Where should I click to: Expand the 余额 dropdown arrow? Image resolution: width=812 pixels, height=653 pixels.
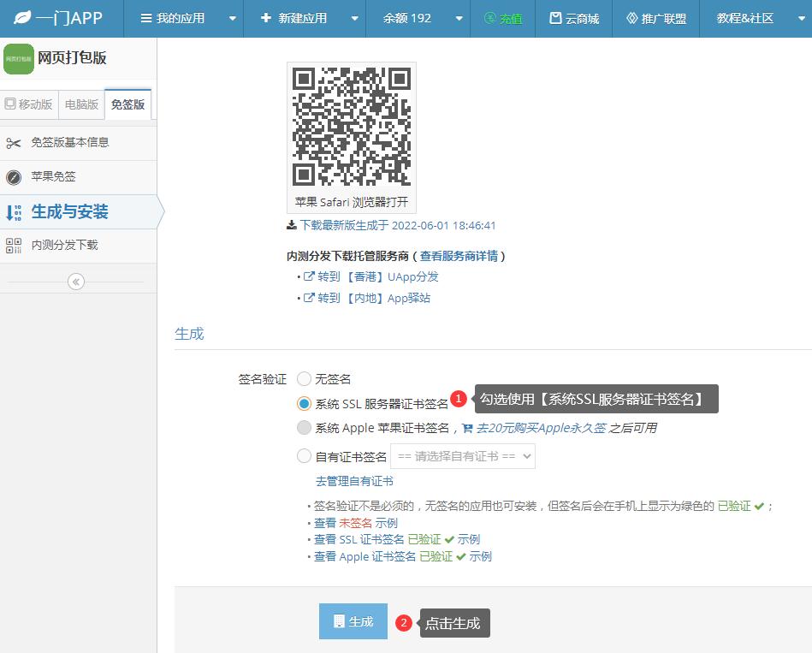459,19
